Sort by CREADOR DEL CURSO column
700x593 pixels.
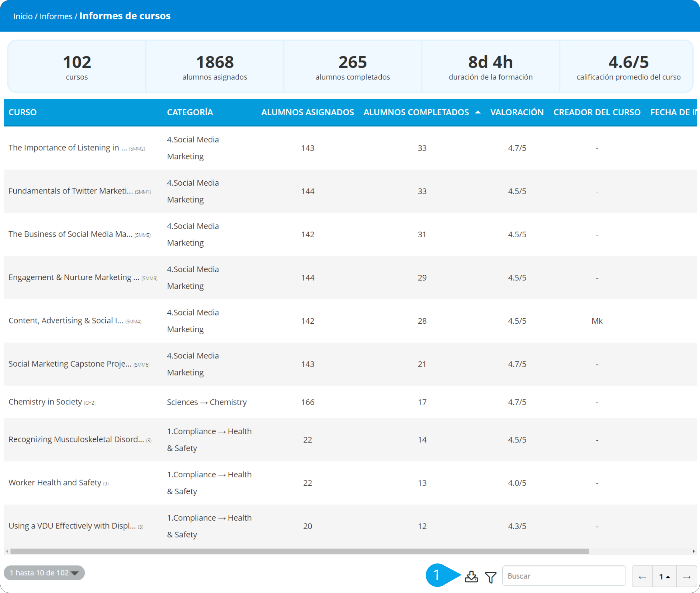(597, 112)
